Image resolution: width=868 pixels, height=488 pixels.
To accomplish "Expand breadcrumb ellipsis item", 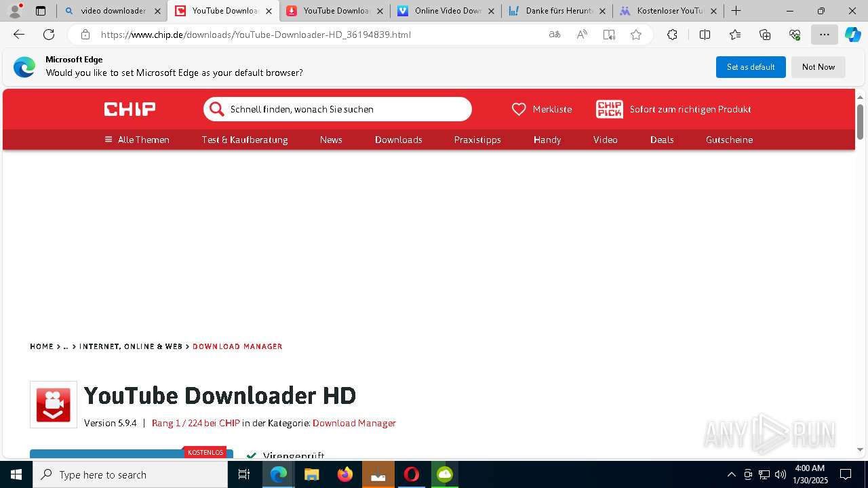I will click(66, 346).
